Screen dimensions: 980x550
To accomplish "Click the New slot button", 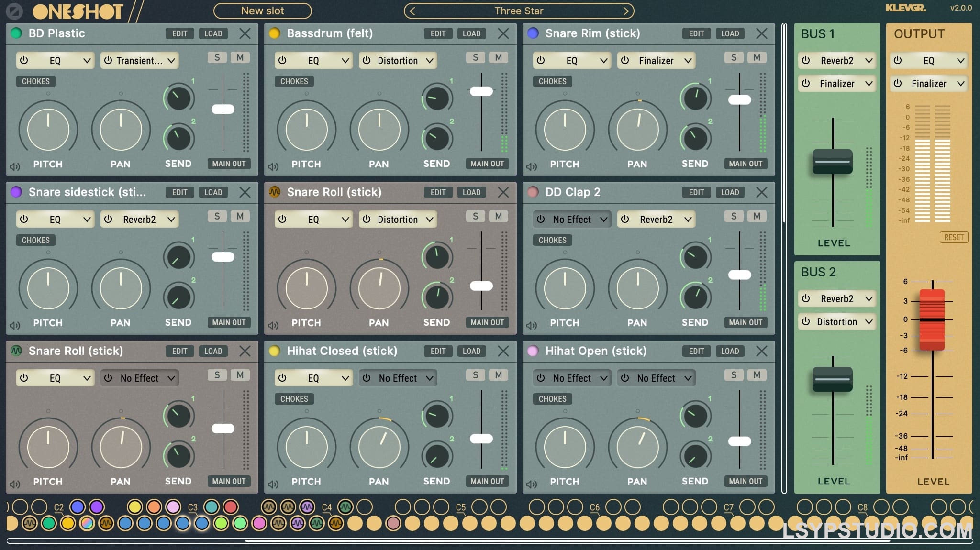I will click(x=262, y=11).
